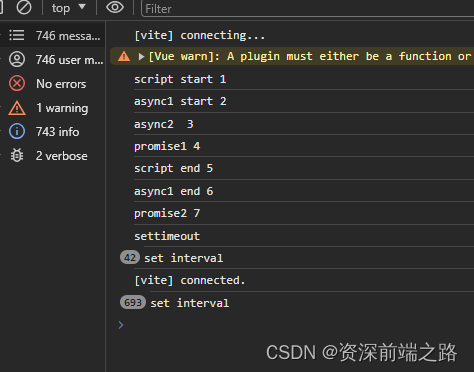Click the warning icon on Vue warn row
The height and width of the screenshot is (372, 474).
(x=124, y=56)
